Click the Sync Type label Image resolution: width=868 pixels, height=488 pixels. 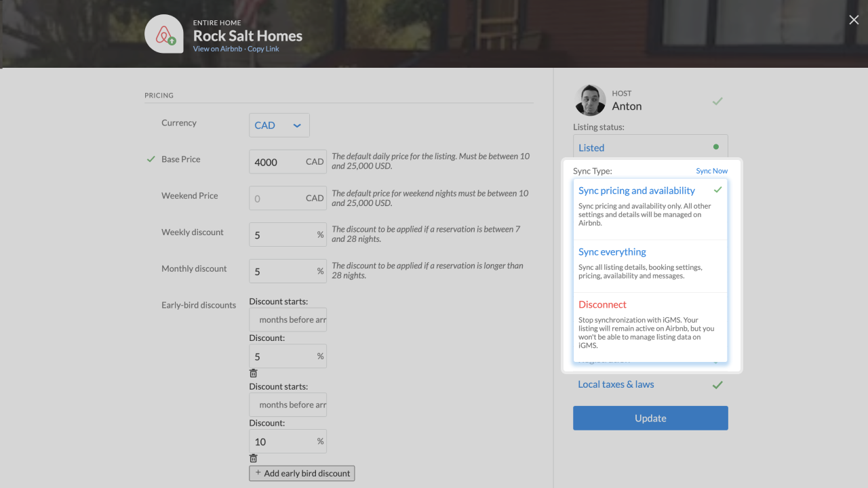point(593,171)
